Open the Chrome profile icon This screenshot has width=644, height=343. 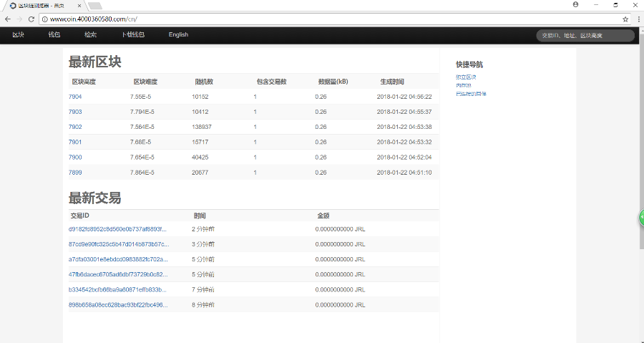pos(575,5)
